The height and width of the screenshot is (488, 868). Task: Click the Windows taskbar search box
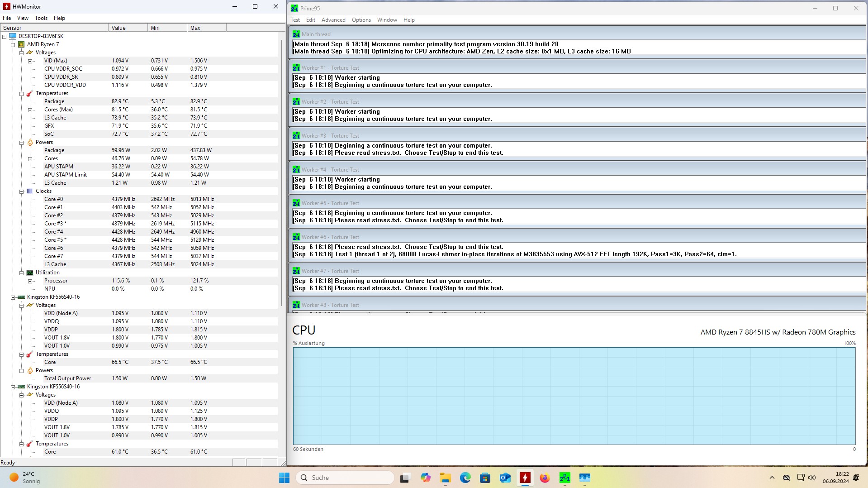(x=345, y=478)
